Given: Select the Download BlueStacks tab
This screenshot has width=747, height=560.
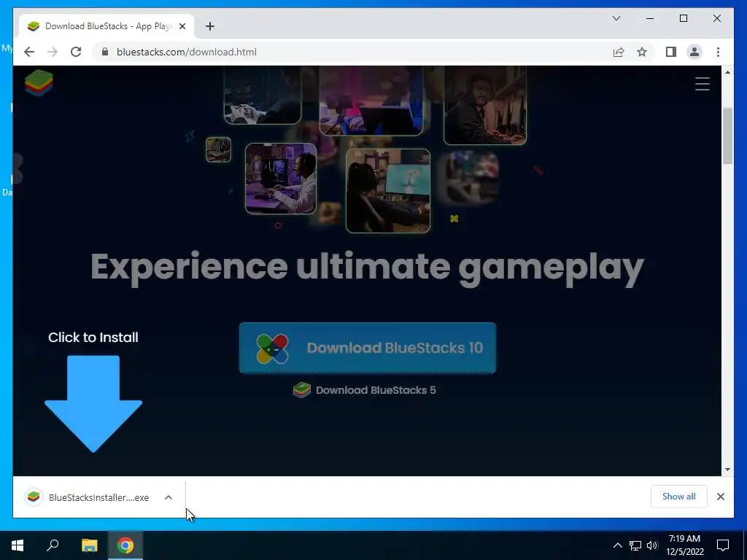Looking at the screenshot, I should (106, 26).
